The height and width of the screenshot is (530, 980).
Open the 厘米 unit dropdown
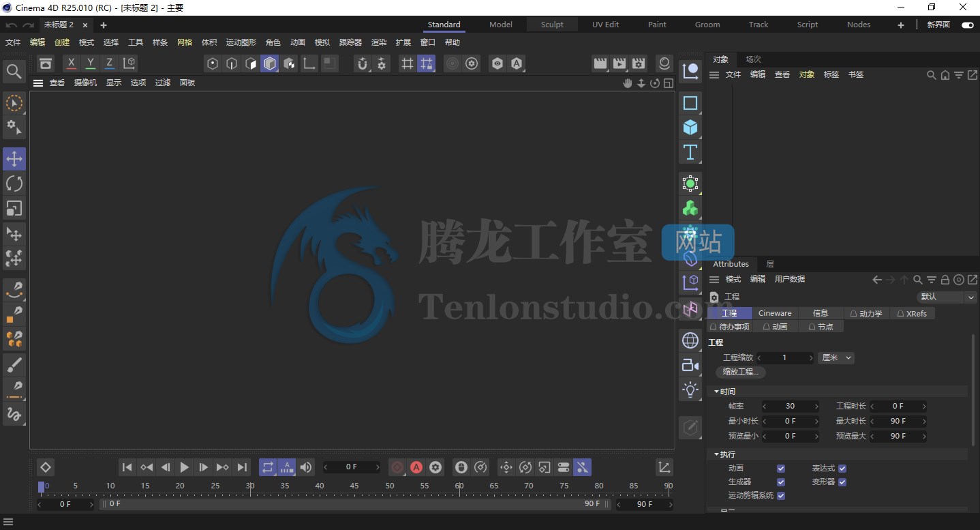point(836,357)
